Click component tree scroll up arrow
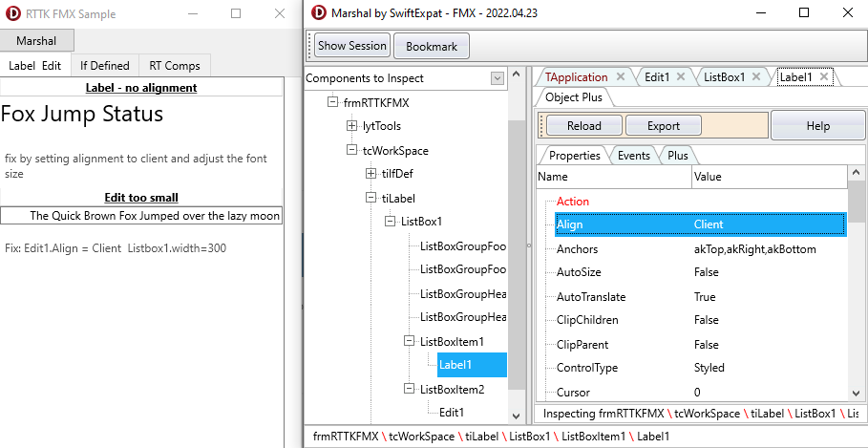 coord(516,74)
